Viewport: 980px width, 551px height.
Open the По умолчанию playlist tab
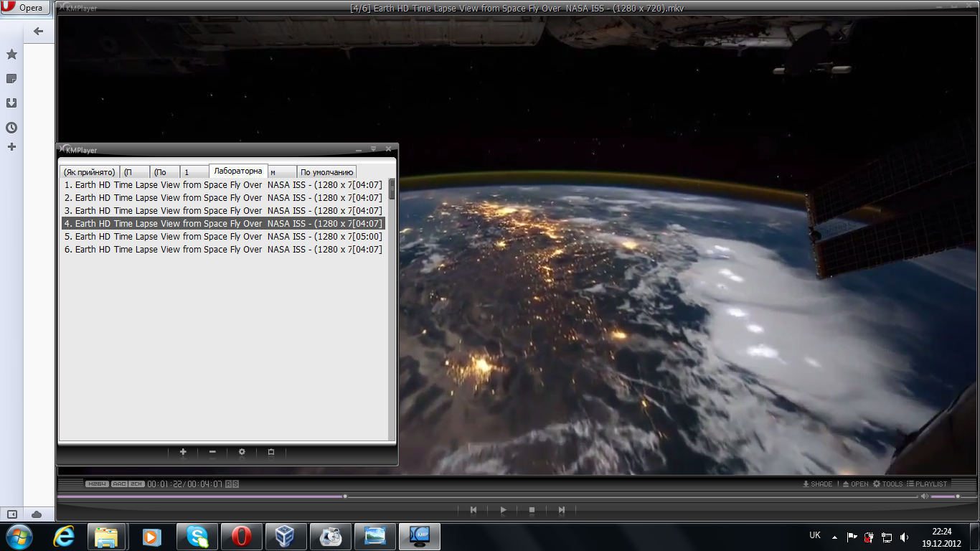pos(326,172)
